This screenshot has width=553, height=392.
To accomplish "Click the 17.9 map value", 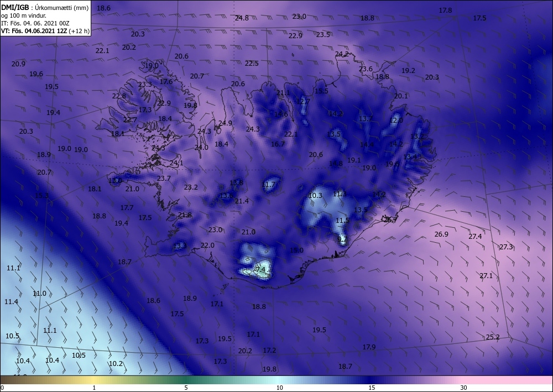I will [x=369, y=347].
